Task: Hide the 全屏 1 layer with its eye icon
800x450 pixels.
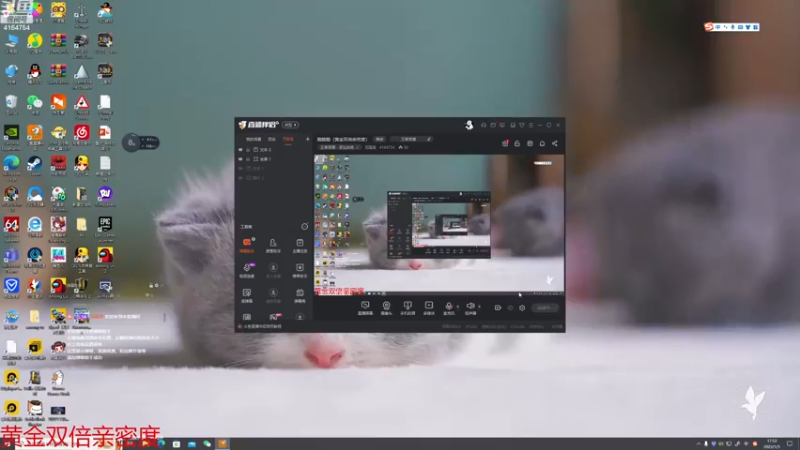Action: click(240, 159)
